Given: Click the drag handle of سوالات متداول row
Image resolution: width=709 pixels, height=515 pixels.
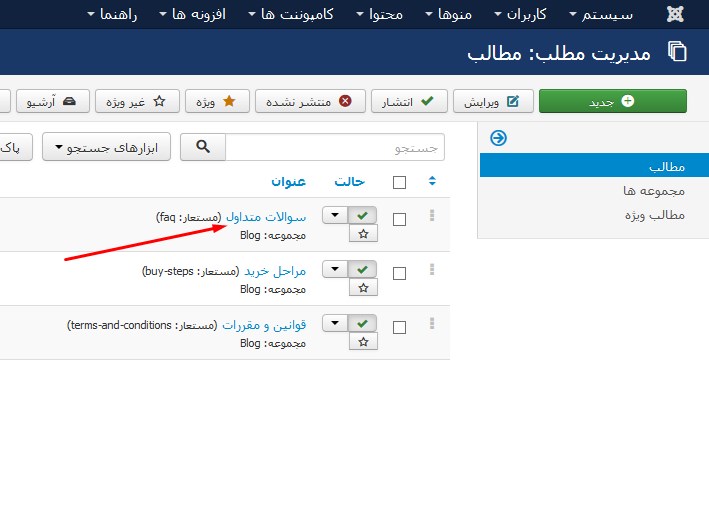Looking at the screenshot, I should (432, 215).
